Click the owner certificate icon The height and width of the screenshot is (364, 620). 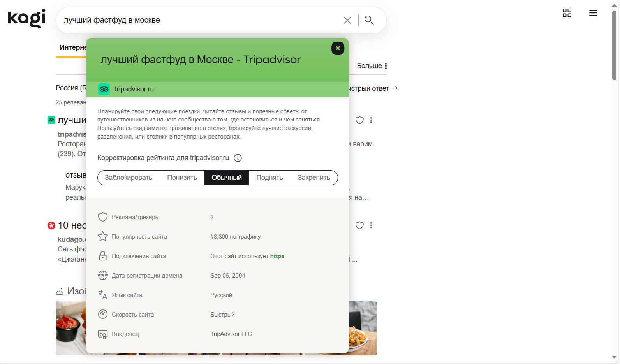coord(103,334)
